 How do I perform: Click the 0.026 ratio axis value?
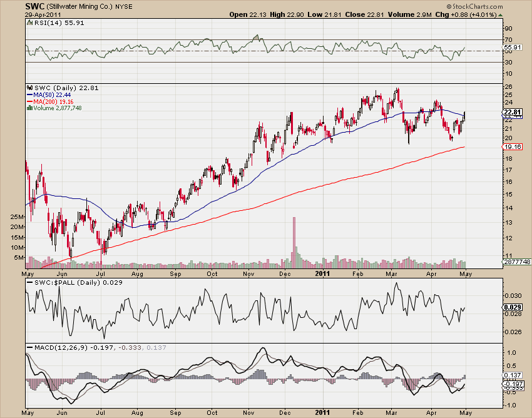[x=513, y=332]
